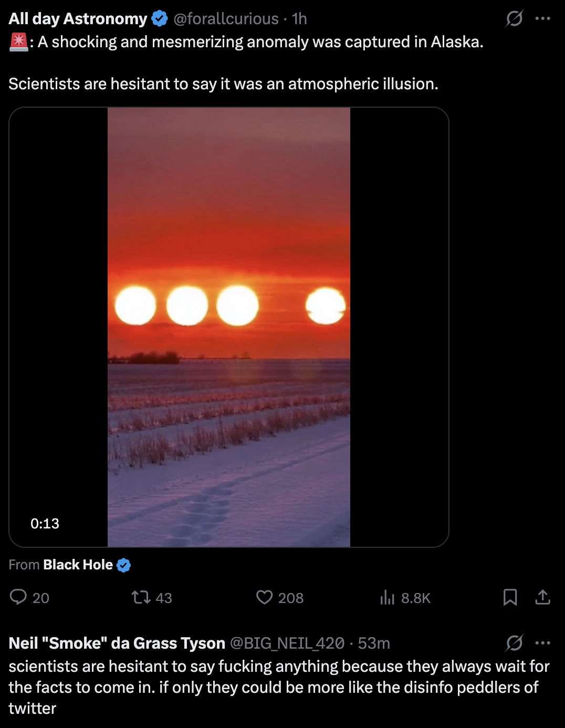
Task: Click the 53m timestamp on reply
Action: pyautogui.click(x=374, y=643)
